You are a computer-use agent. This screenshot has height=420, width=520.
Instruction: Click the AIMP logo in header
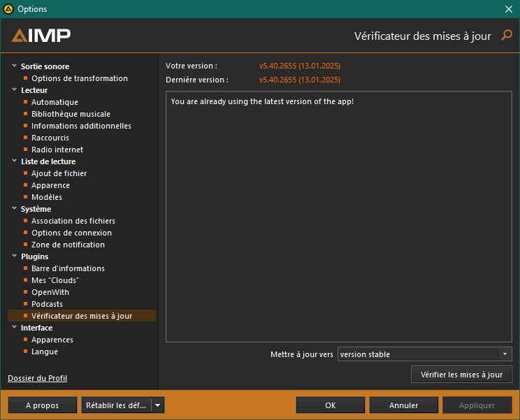(x=41, y=36)
